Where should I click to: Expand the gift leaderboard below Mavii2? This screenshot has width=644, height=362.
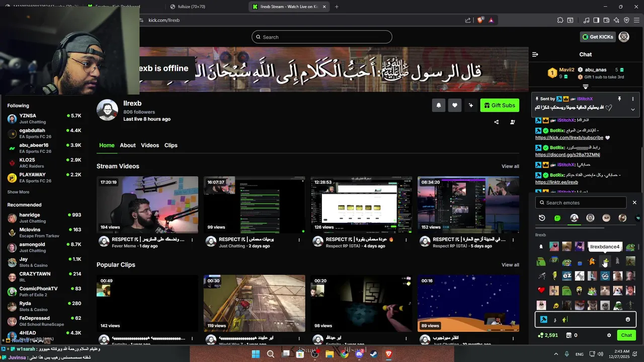pos(586,87)
